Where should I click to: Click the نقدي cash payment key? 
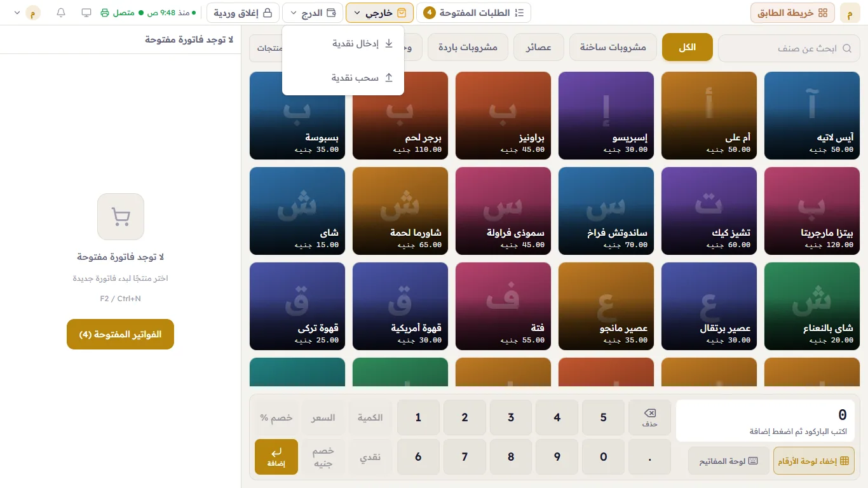(x=370, y=457)
